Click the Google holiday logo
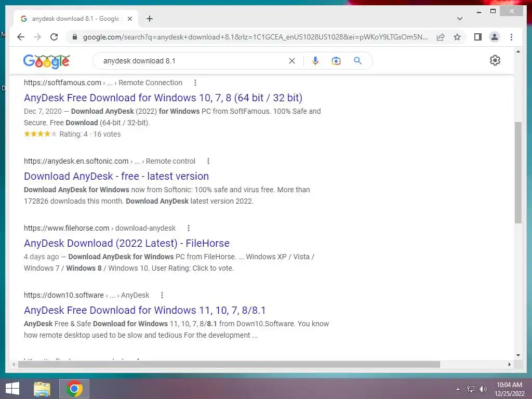The width and height of the screenshot is (532, 399). pos(47,61)
